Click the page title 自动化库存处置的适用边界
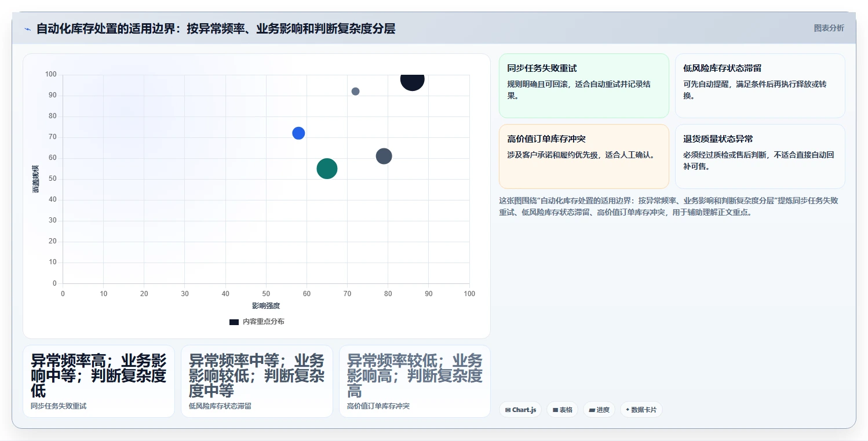Image resolution: width=868 pixels, height=441 pixels. point(216,28)
